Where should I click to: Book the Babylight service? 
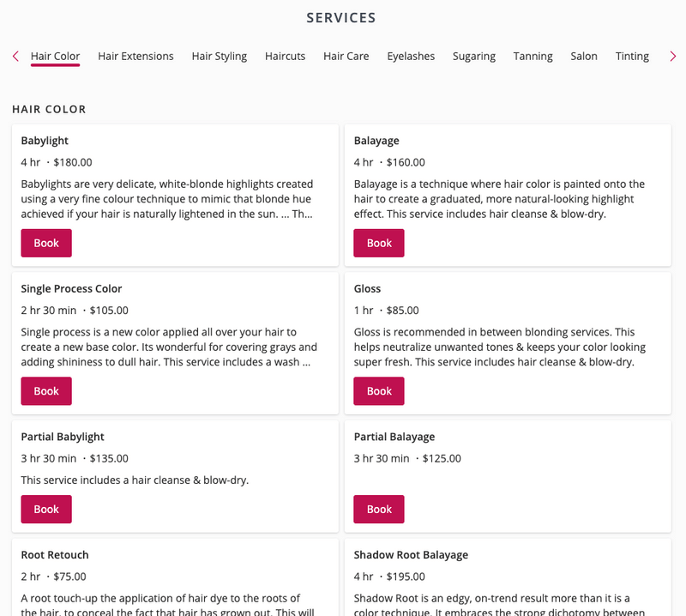[46, 243]
